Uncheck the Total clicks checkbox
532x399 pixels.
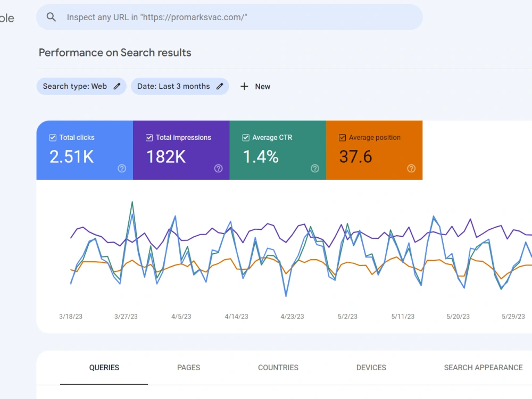[53, 137]
